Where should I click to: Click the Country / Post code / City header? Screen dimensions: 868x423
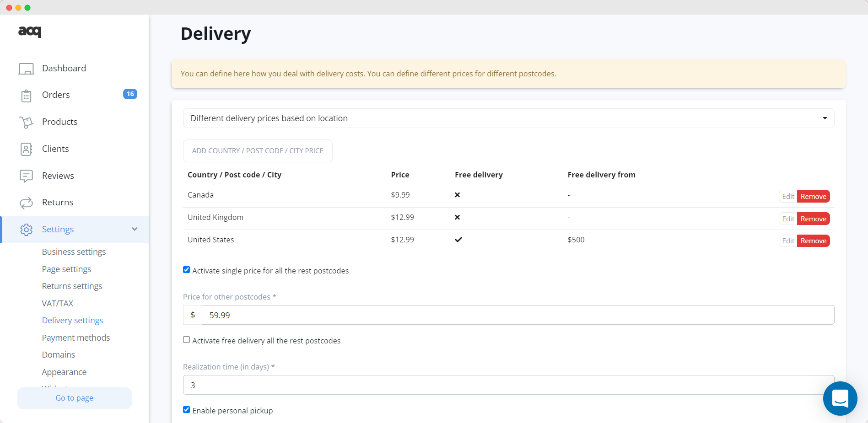(234, 175)
